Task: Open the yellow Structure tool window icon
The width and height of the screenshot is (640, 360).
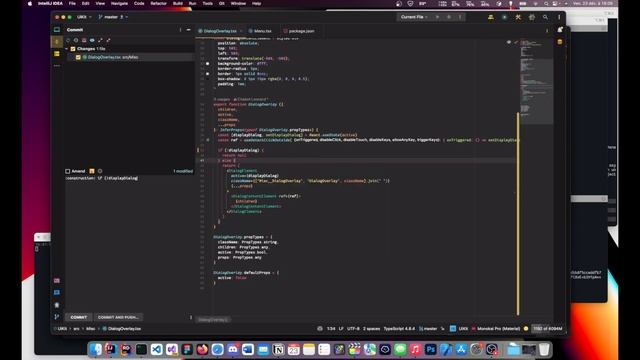Action: coord(57,53)
